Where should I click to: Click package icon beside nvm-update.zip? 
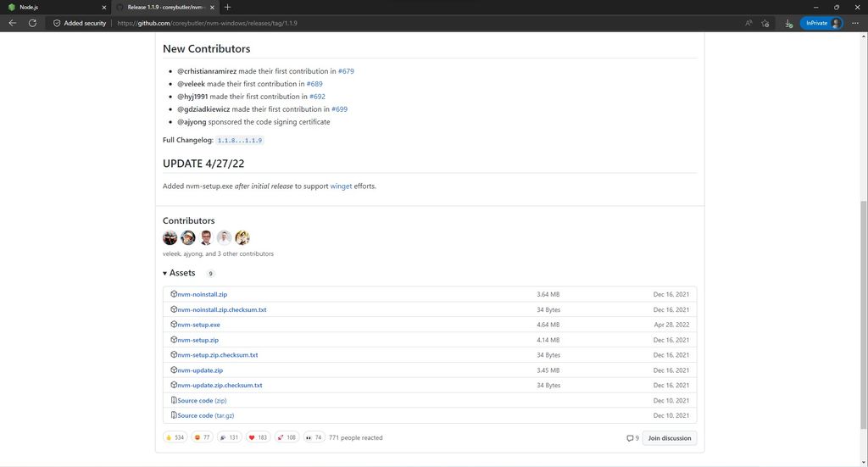[174, 370]
